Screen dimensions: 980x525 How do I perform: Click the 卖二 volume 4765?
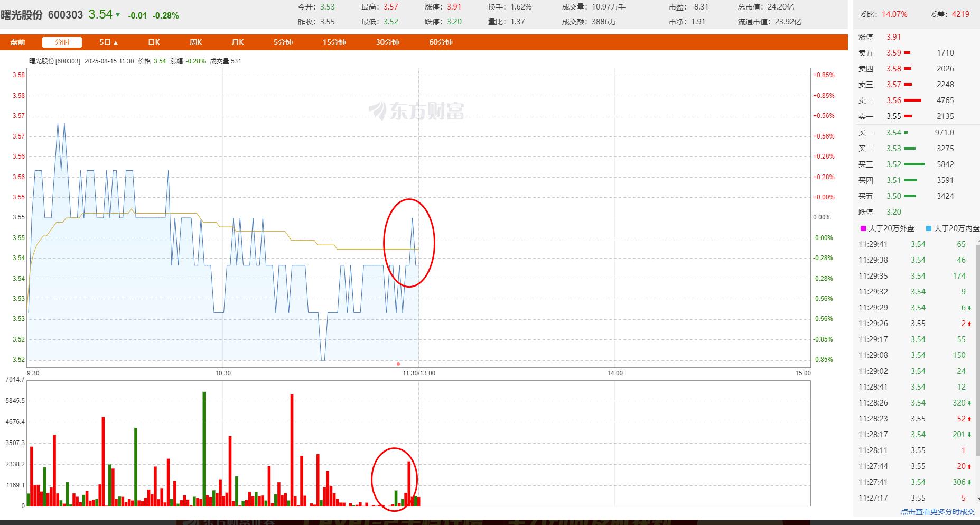pos(945,100)
